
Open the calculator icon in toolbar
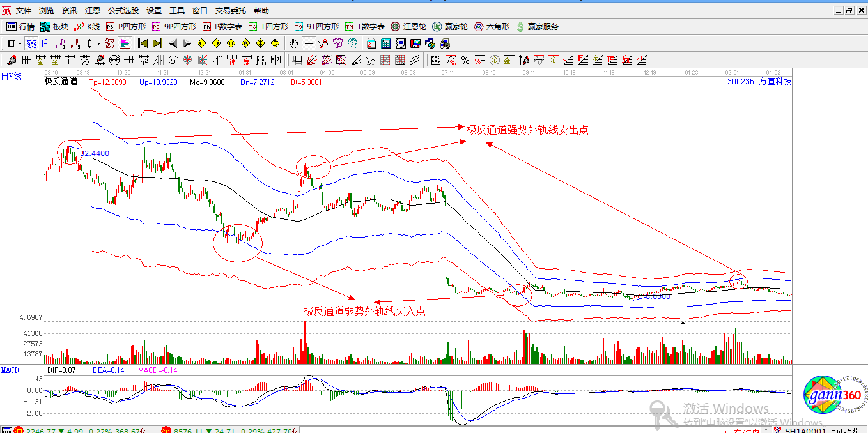386,43
